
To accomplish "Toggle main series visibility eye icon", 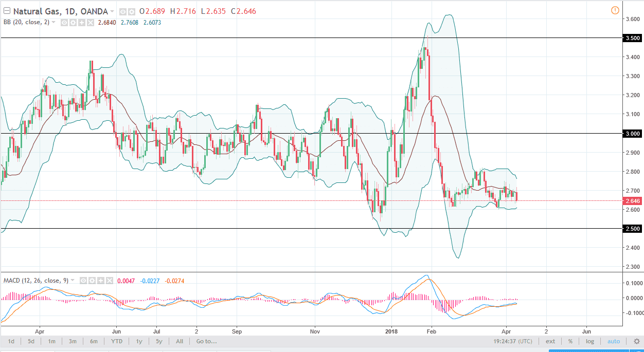I will (122, 12).
